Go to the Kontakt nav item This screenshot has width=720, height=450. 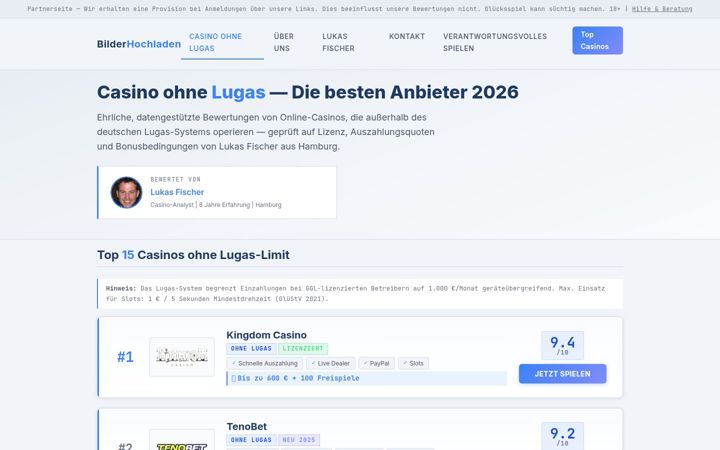tap(407, 36)
